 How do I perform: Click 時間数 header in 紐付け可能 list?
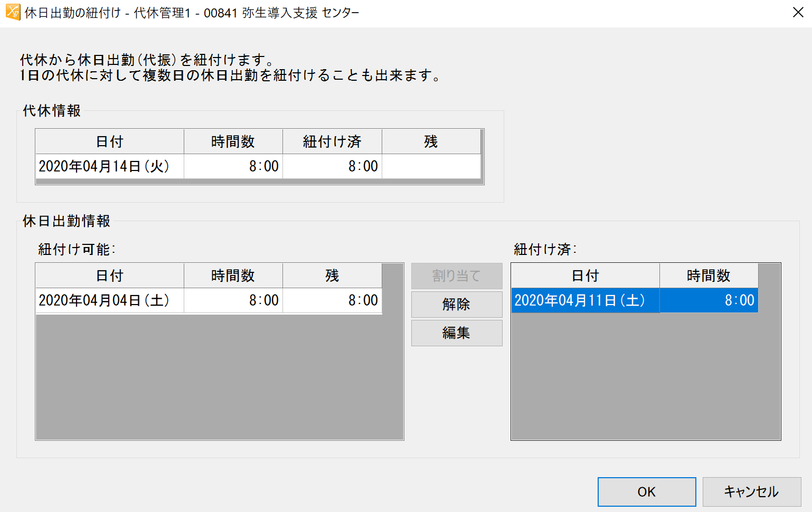(233, 276)
